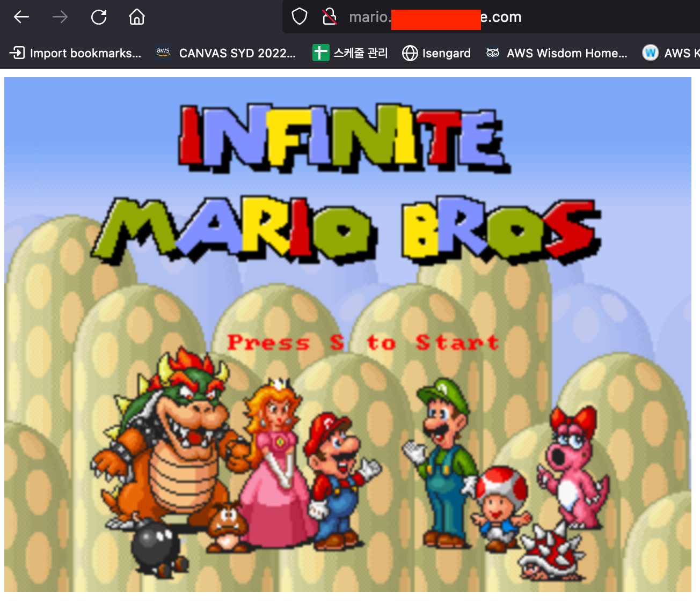Go back using the browser back arrow
The image size is (700, 604).
(21, 17)
